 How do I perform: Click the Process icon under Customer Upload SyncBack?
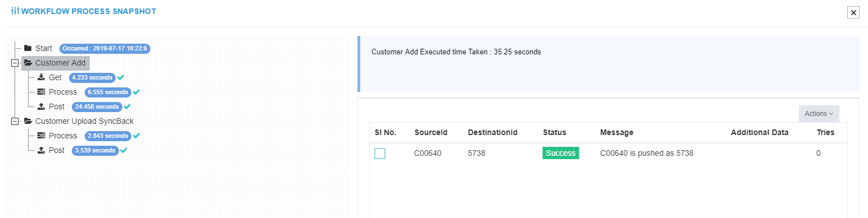click(x=41, y=136)
